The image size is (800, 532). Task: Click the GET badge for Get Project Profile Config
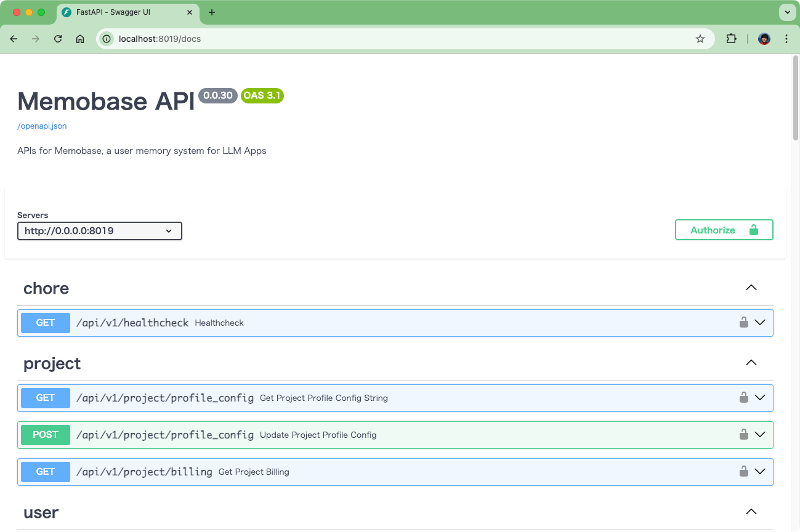46,398
